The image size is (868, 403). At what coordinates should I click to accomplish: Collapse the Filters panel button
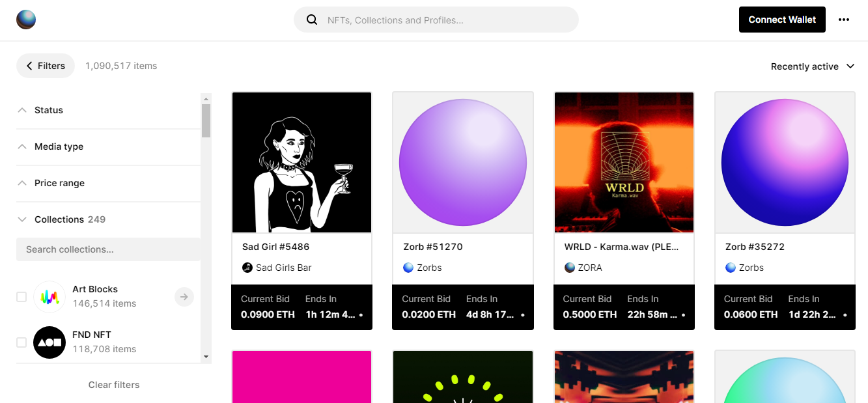46,66
